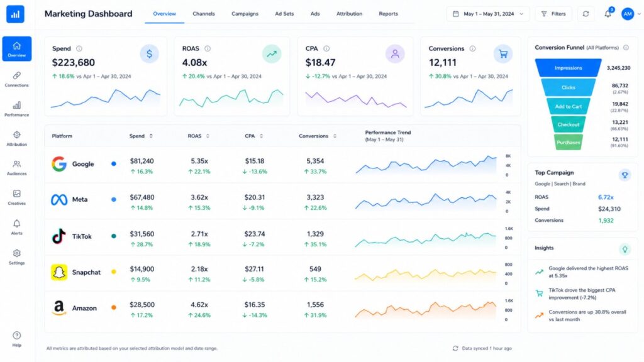Open Attribution in the left sidebar
The width and height of the screenshot is (644, 362).
click(17, 139)
